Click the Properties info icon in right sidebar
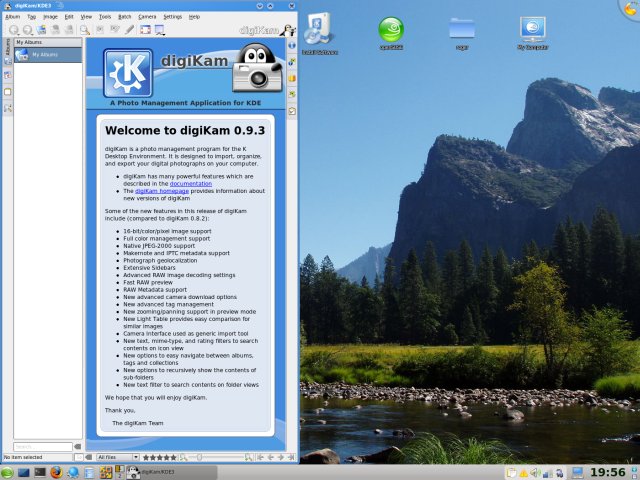 click(x=292, y=45)
